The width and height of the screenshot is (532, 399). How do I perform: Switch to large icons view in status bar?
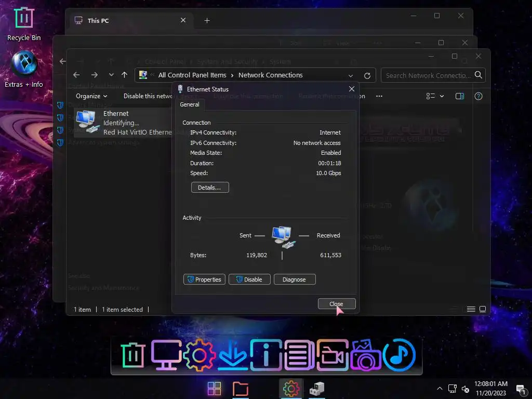[x=483, y=309]
